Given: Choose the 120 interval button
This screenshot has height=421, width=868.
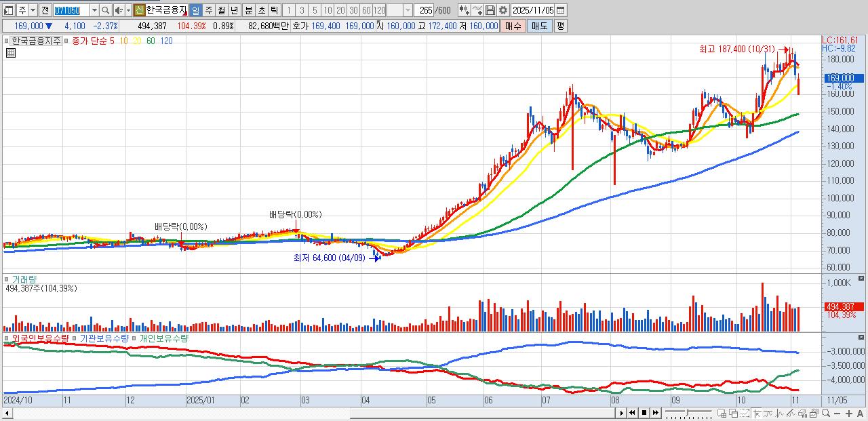Looking at the screenshot, I should [379, 10].
